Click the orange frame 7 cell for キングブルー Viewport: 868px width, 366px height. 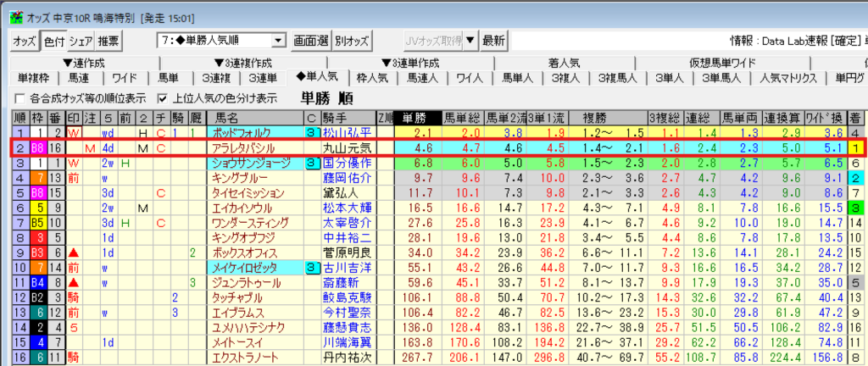[x=38, y=178]
